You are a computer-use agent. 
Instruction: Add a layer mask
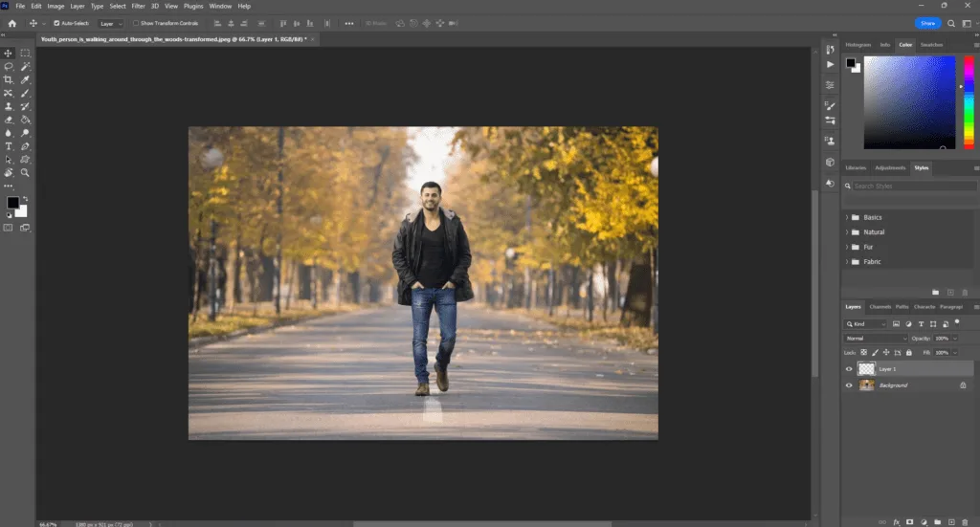[910, 522]
